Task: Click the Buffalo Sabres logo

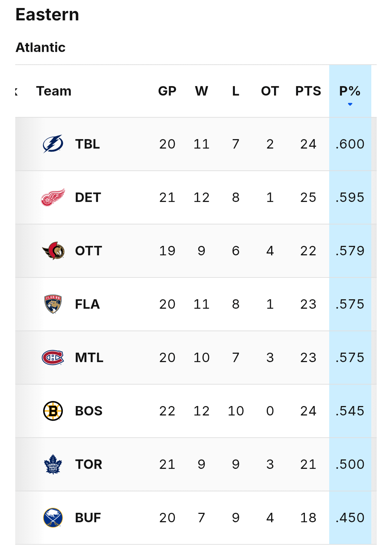Action: click(53, 517)
